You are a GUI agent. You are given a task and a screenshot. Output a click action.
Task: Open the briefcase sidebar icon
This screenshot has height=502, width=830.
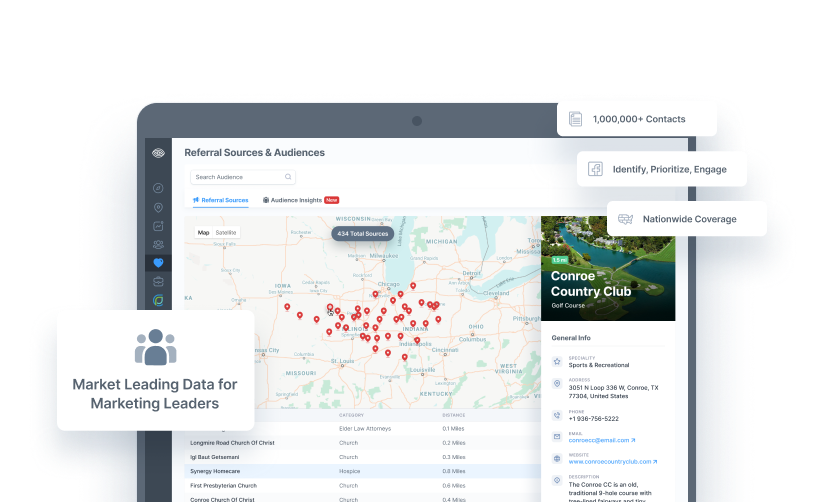pos(158,281)
